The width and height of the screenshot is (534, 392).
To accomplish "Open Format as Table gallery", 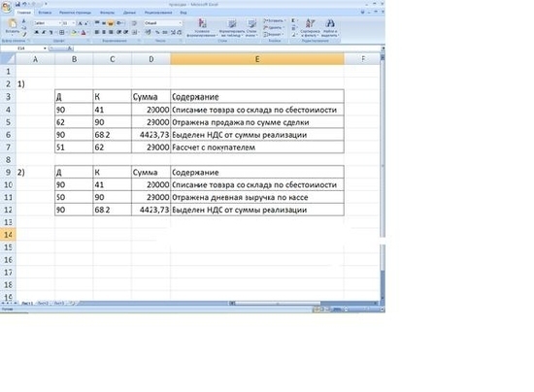I will coord(232,27).
